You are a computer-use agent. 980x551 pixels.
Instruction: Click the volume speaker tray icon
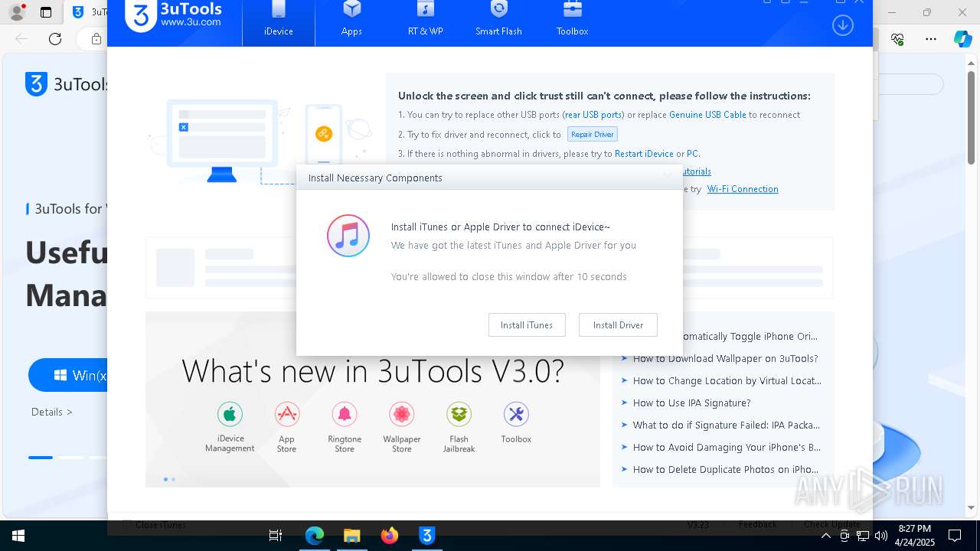coord(881,536)
